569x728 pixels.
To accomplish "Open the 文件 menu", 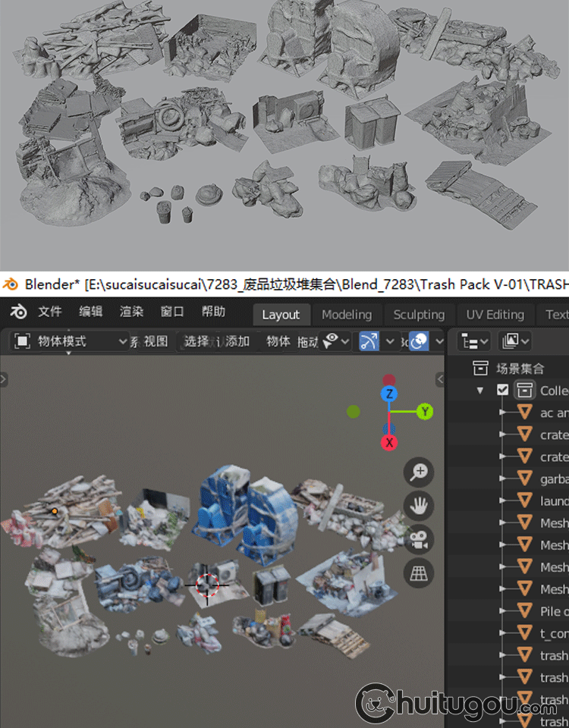I will (x=50, y=312).
